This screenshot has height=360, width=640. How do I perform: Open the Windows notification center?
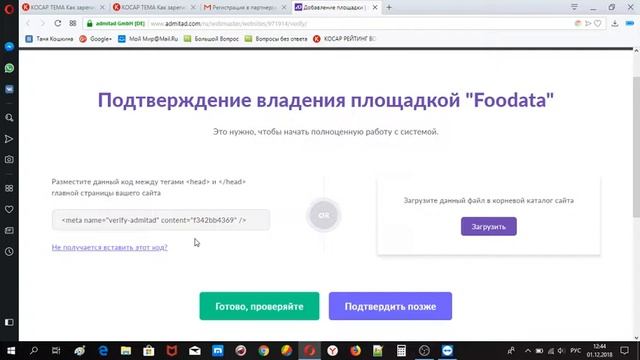point(624,351)
